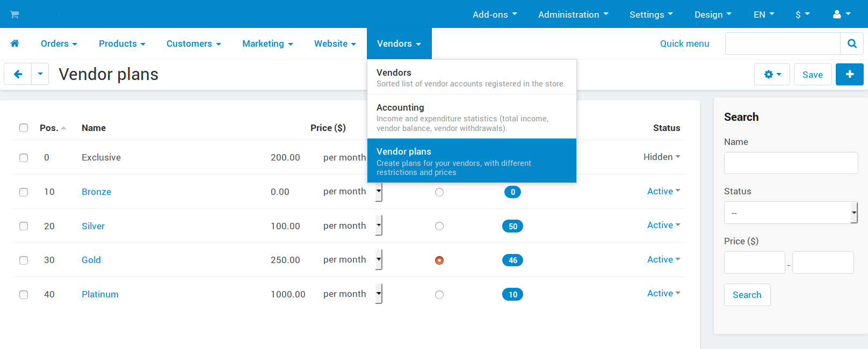
Task: Open the Quick menu link
Action: point(684,43)
